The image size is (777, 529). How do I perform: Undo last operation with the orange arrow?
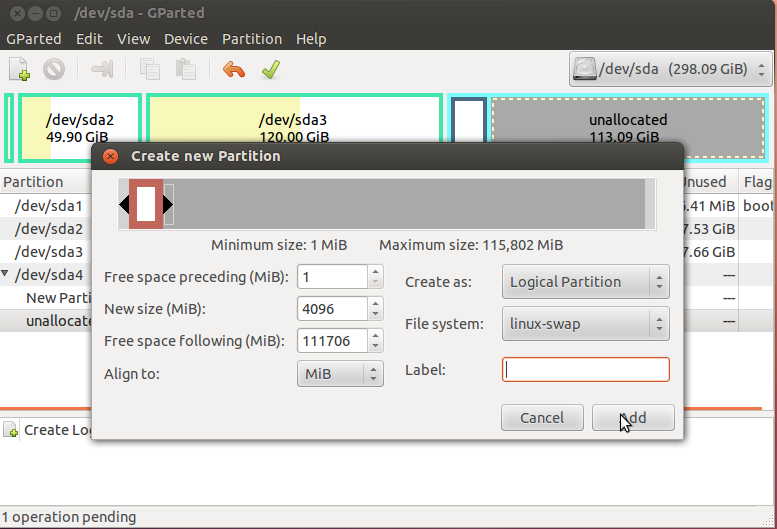pos(233,69)
